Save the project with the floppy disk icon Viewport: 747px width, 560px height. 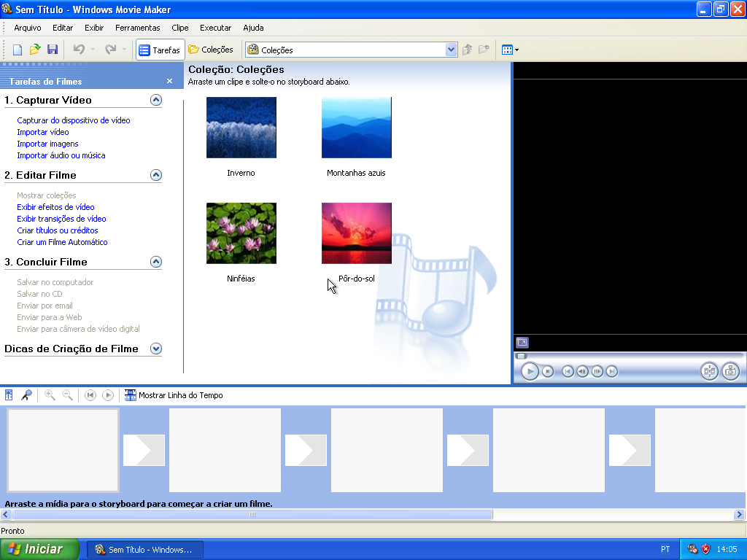(53, 50)
